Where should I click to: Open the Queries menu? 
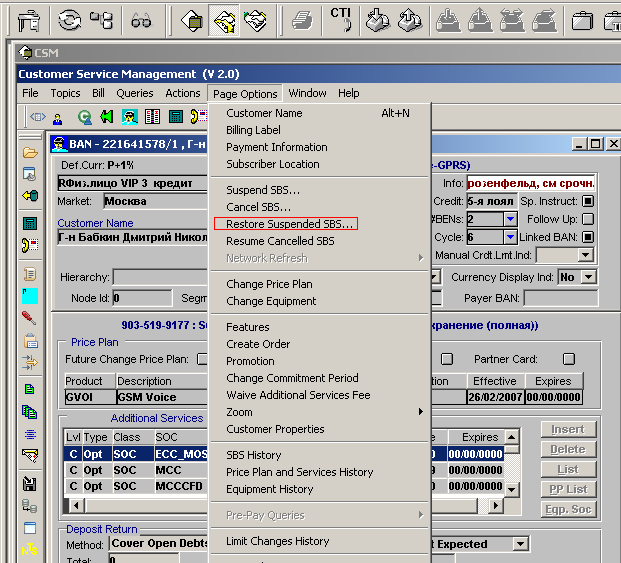tap(134, 93)
